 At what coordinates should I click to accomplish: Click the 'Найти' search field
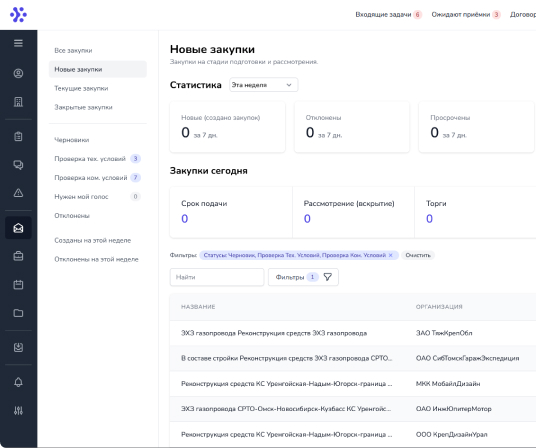217,277
